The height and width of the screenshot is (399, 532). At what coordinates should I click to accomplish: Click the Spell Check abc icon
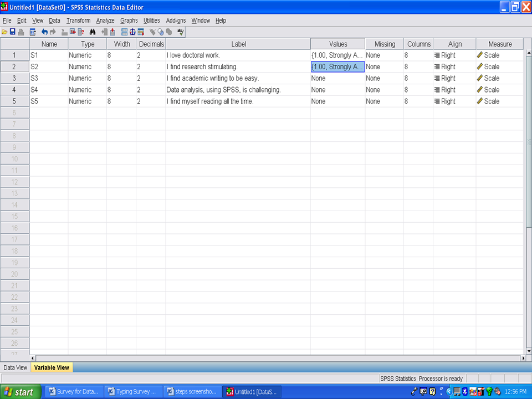180,32
